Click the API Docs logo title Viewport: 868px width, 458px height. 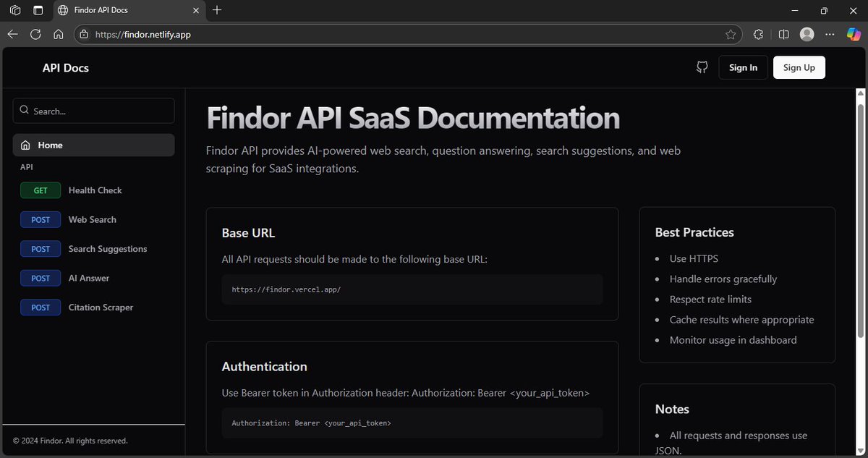(66, 68)
